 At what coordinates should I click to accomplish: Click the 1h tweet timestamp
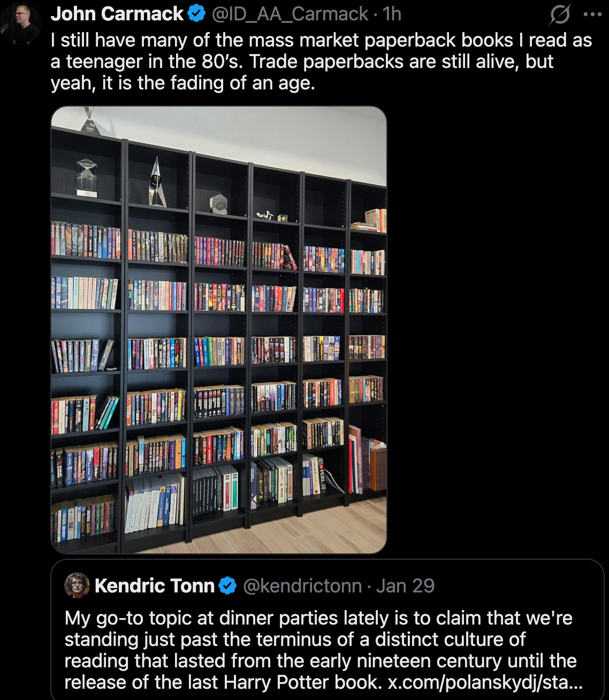(x=392, y=14)
